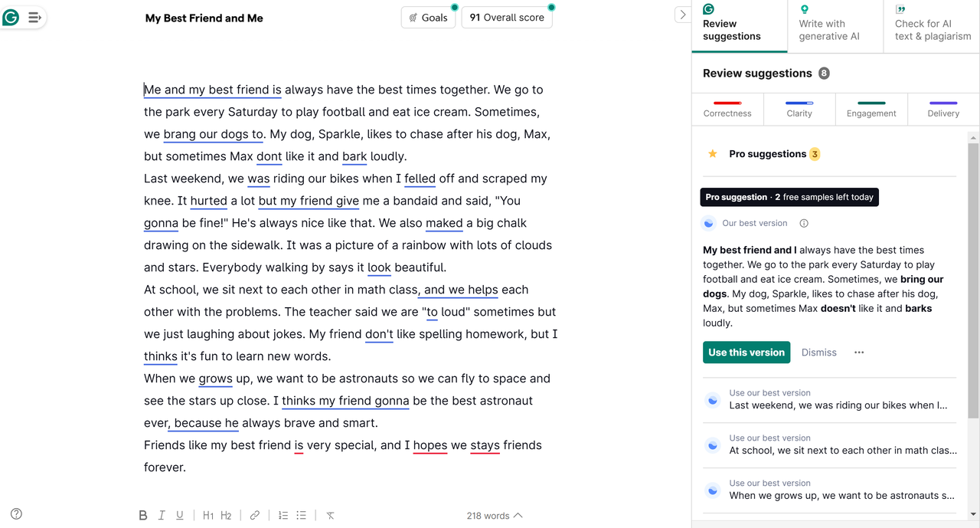Open the help question mark icon
Image resolution: width=980 pixels, height=528 pixels.
(x=16, y=514)
